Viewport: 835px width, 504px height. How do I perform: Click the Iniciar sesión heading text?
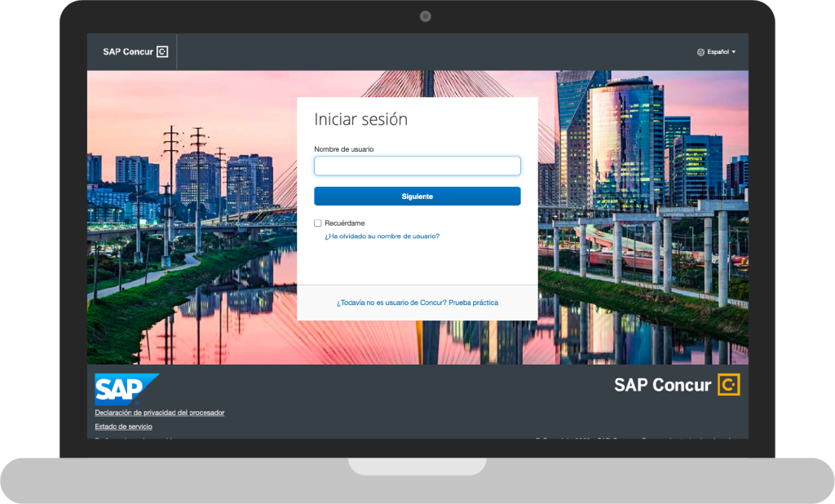[x=360, y=119]
